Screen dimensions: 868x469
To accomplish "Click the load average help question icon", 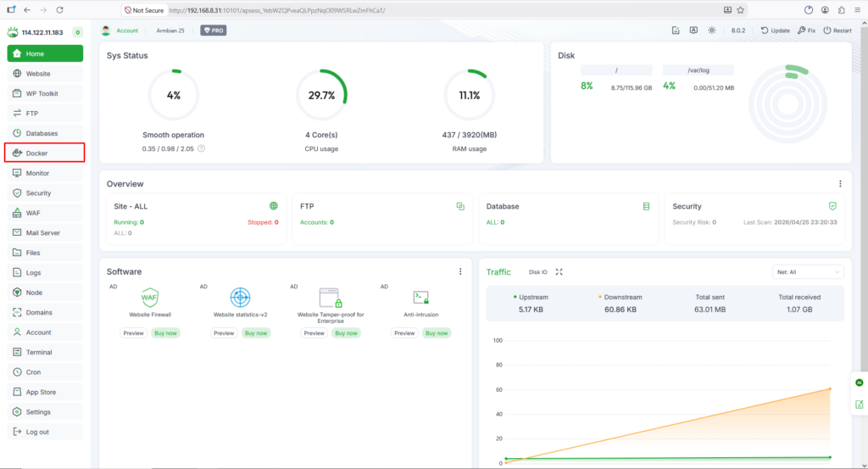I will pyautogui.click(x=202, y=148).
